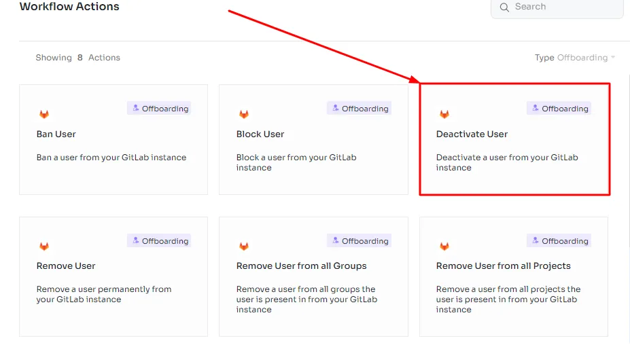
Task: Click Offboarding tag on Deactivate User card
Action: click(559, 109)
